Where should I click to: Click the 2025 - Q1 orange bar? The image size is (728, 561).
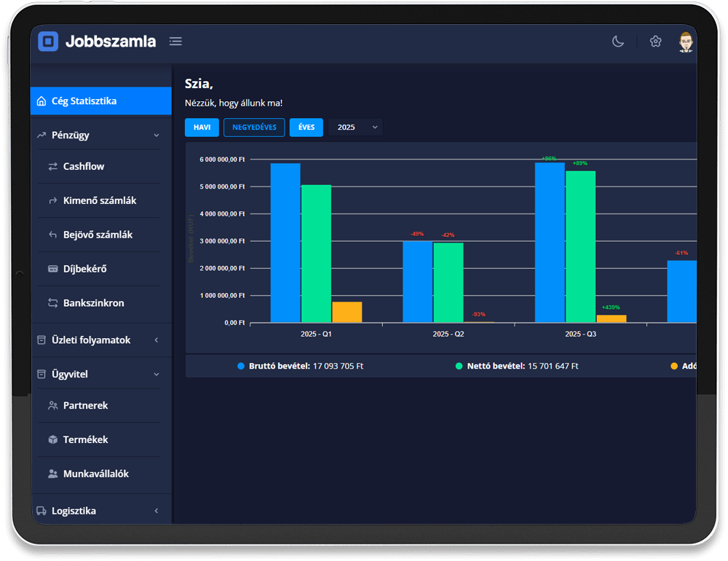point(347,313)
